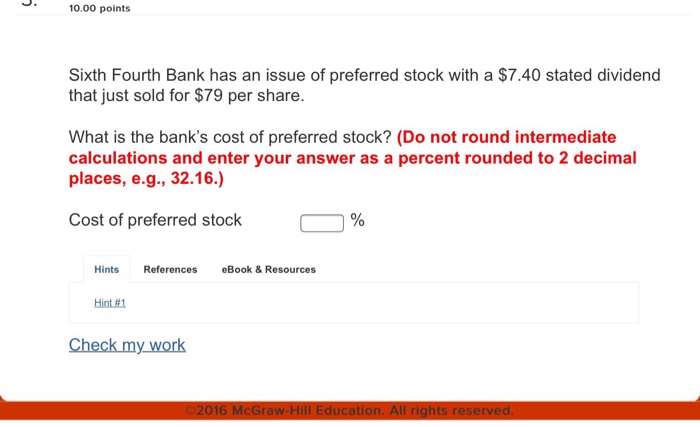Click the percent sign beside the answer box
Screen dimensions: 700x427
pyautogui.click(x=358, y=221)
